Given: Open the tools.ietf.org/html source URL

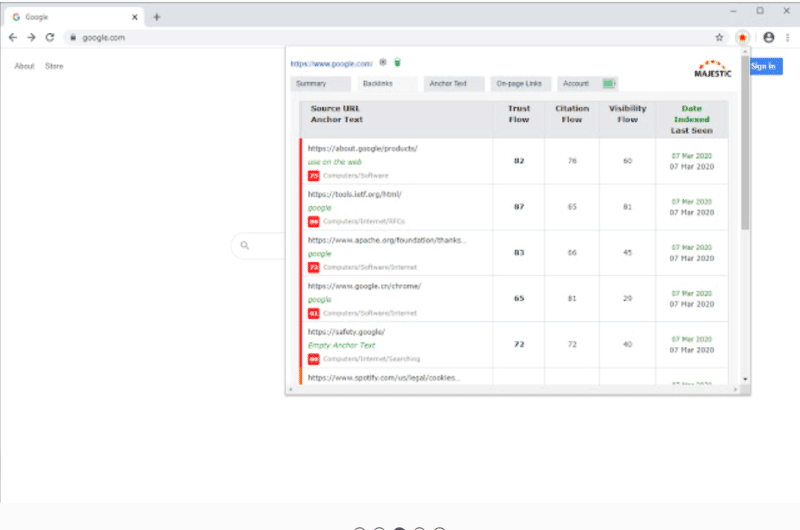Looking at the screenshot, I should (355, 194).
